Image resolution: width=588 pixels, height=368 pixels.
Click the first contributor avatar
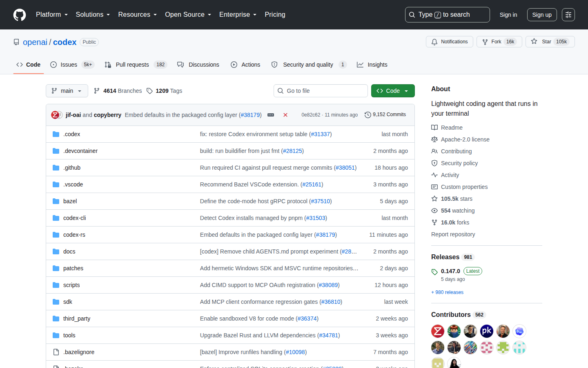click(438, 331)
